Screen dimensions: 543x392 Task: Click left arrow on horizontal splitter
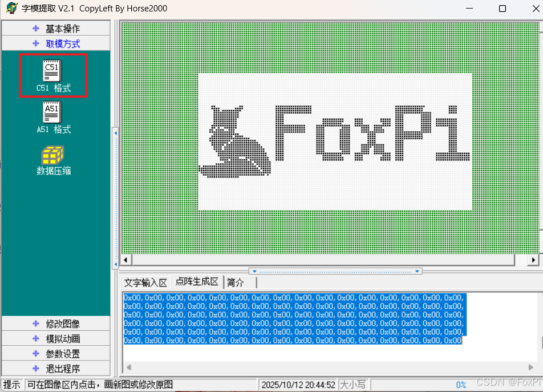254,272
